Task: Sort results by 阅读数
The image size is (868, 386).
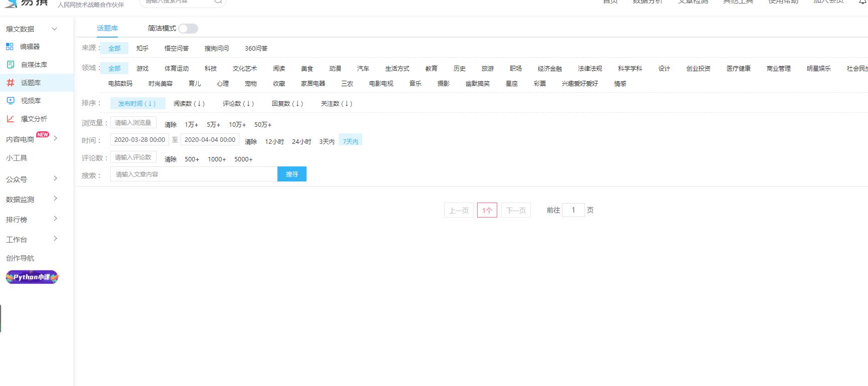Action: click(189, 104)
